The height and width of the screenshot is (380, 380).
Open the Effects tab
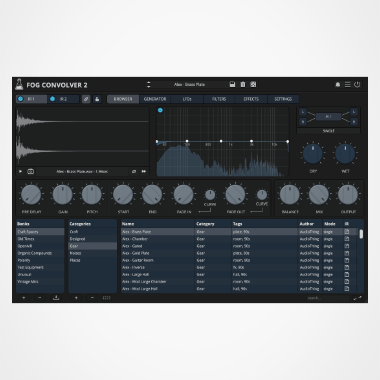pyautogui.click(x=251, y=99)
